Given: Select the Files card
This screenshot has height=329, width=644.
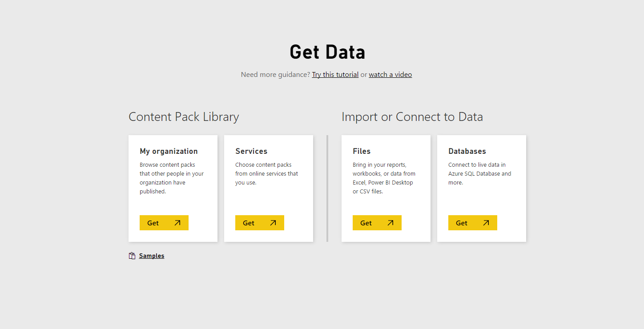Looking at the screenshot, I should coord(386,188).
